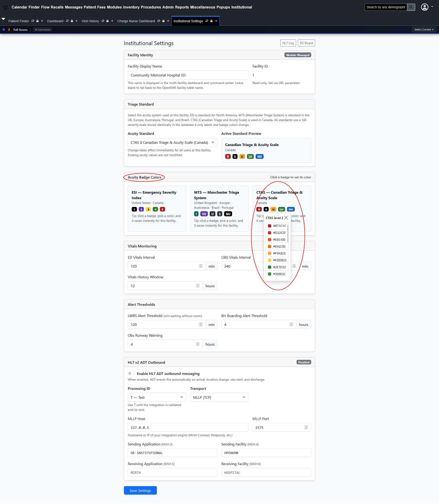The width and height of the screenshot is (439, 504).
Task: Refresh the Patient Finder tab
Action: point(32,21)
